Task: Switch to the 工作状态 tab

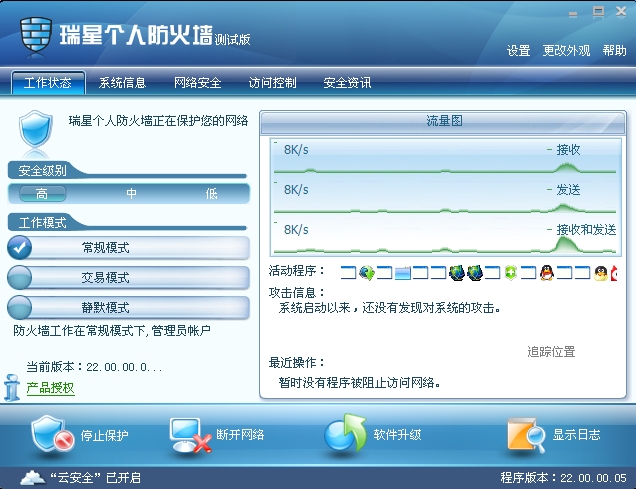Action: tap(48, 83)
